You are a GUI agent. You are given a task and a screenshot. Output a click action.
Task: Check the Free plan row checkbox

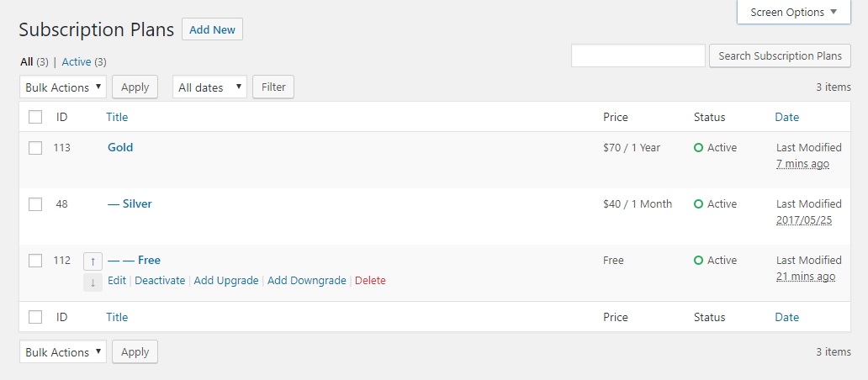(35, 261)
